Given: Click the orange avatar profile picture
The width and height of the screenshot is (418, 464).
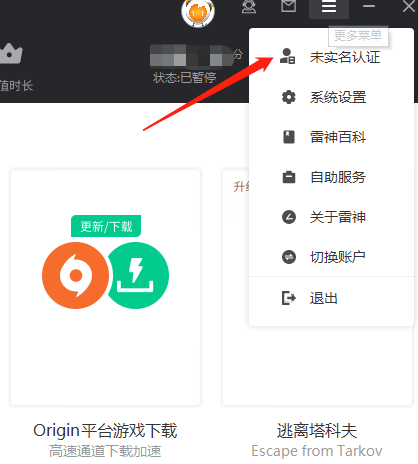Looking at the screenshot, I should coord(198,13).
